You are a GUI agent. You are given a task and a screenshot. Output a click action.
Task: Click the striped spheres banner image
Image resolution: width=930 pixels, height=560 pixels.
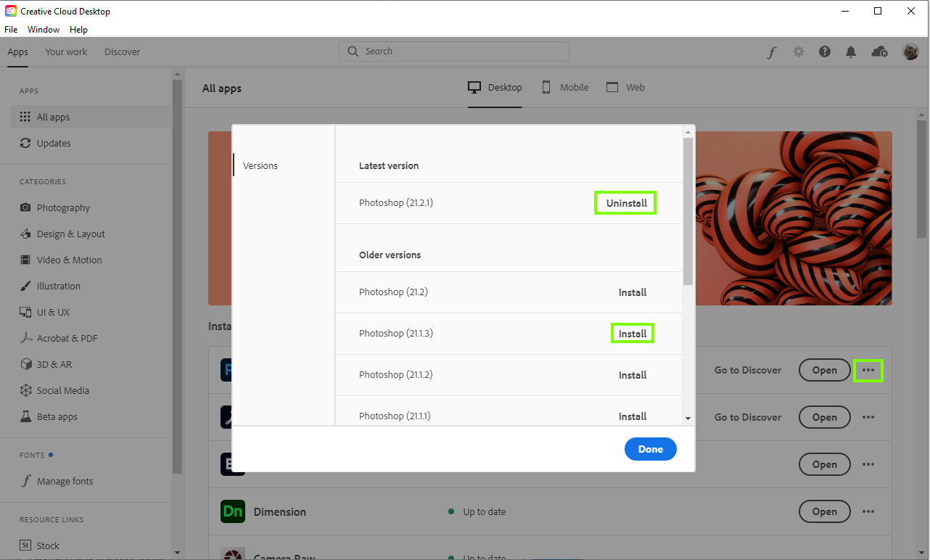tap(794, 218)
